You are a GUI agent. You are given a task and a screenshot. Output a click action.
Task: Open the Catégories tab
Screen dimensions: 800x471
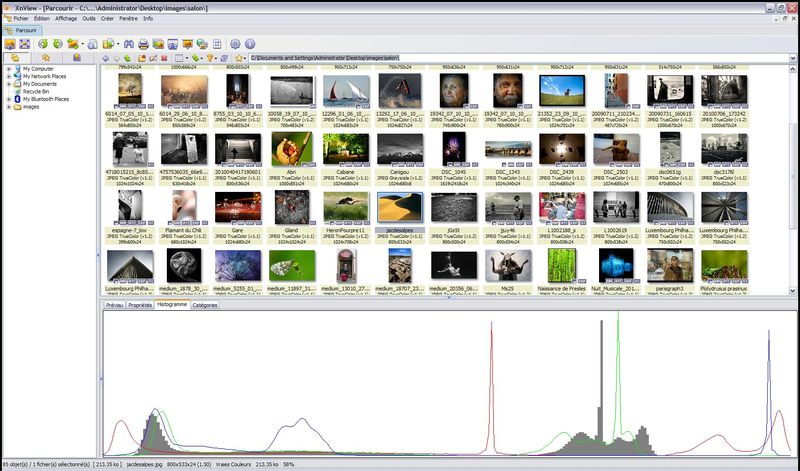point(205,305)
